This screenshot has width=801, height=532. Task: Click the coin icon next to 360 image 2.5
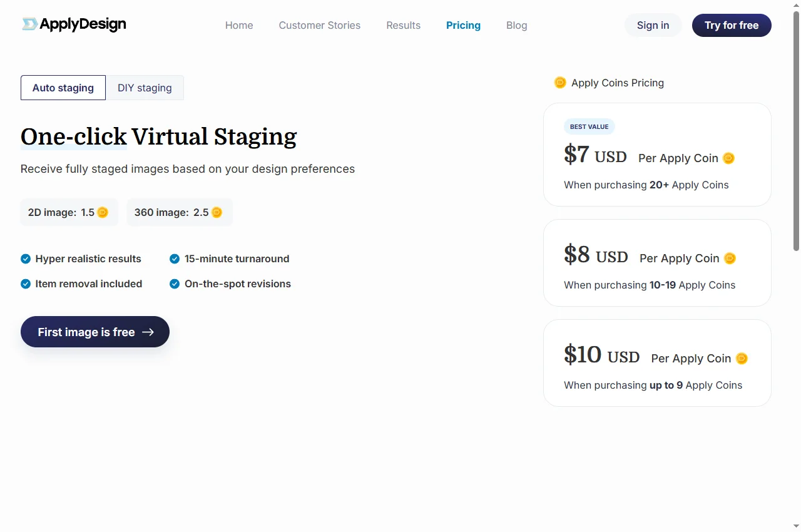[x=217, y=212]
